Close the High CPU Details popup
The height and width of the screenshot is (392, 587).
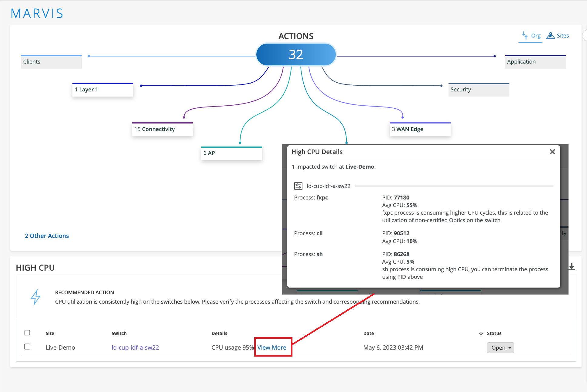click(552, 152)
